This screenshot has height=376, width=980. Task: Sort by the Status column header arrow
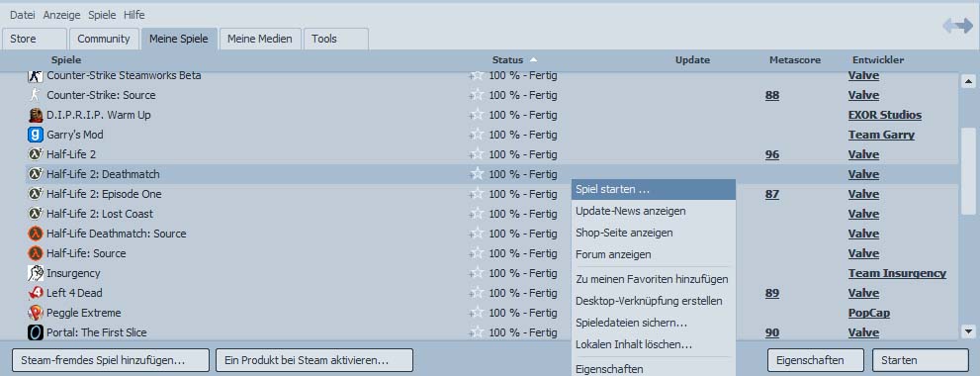click(x=533, y=60)
